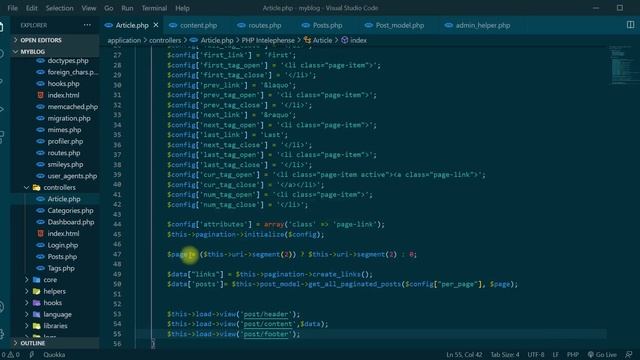Viewport: 640px width, 360px height.
Task: Open Login.php file
Action: click(62, 245)
